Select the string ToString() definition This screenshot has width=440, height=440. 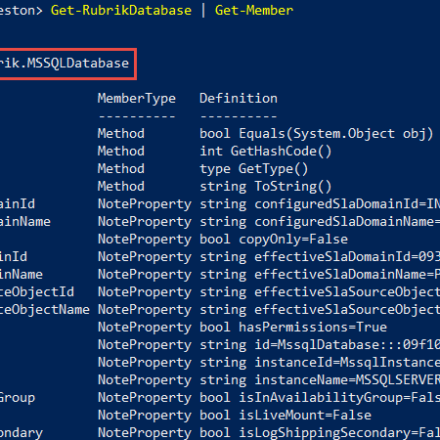[266, 187]
